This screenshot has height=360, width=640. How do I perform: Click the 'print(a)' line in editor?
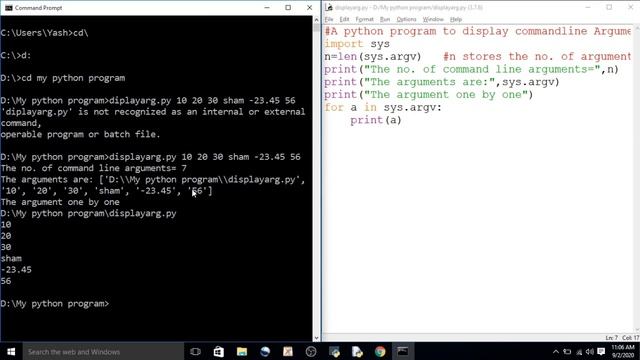pyautogui.click(x=376, y=120)
